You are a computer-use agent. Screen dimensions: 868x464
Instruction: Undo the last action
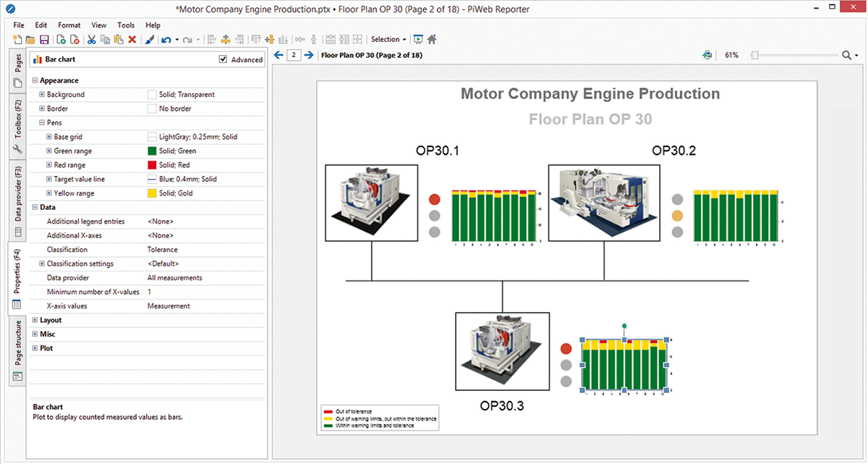[166, 40]
